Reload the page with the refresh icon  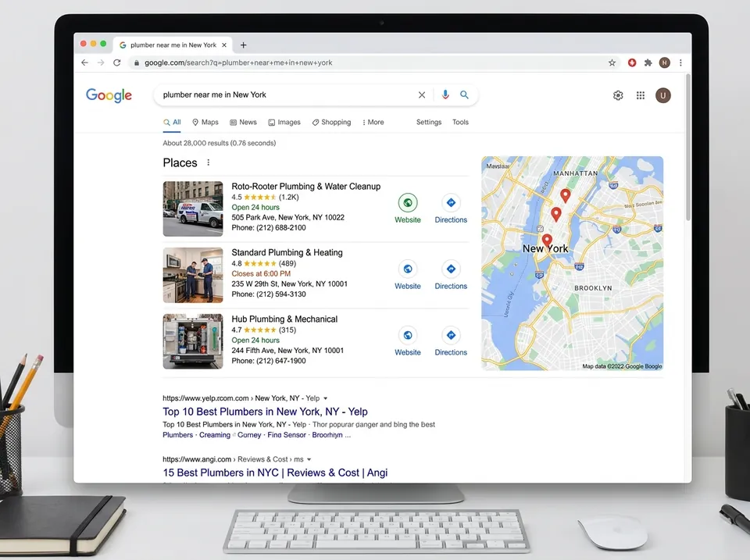tap(116, 62)
